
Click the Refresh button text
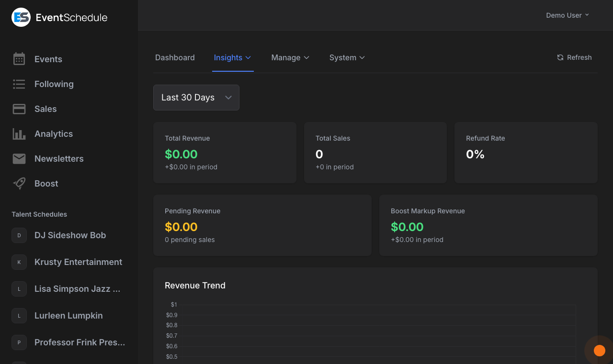579,57
